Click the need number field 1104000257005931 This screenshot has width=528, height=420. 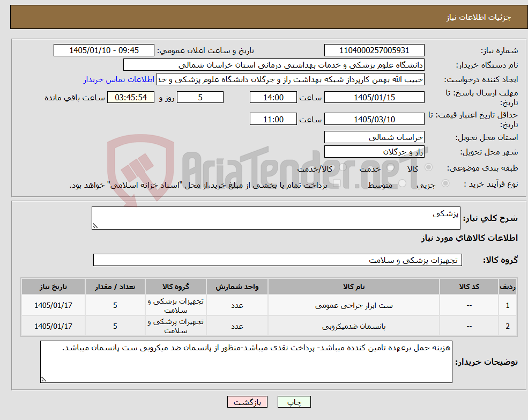point(374,50)
